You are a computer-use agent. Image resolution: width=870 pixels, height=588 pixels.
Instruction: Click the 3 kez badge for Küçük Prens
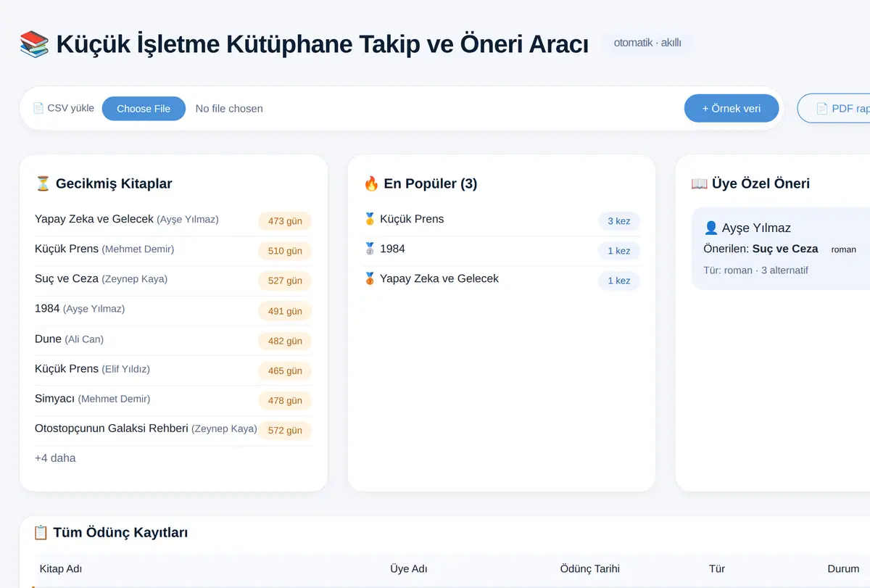coord(619,221)
